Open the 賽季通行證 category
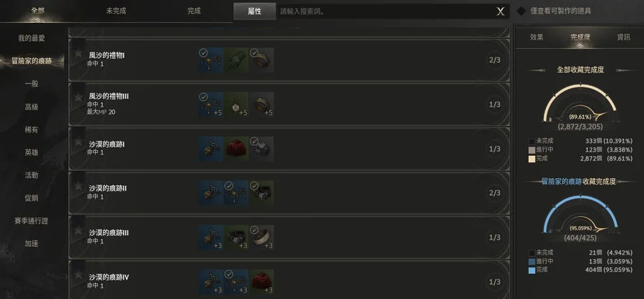 [31, 221]
